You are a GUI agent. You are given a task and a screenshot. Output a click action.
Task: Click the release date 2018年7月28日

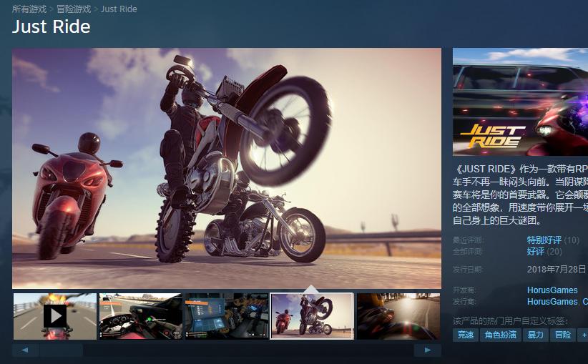point(556,270)
